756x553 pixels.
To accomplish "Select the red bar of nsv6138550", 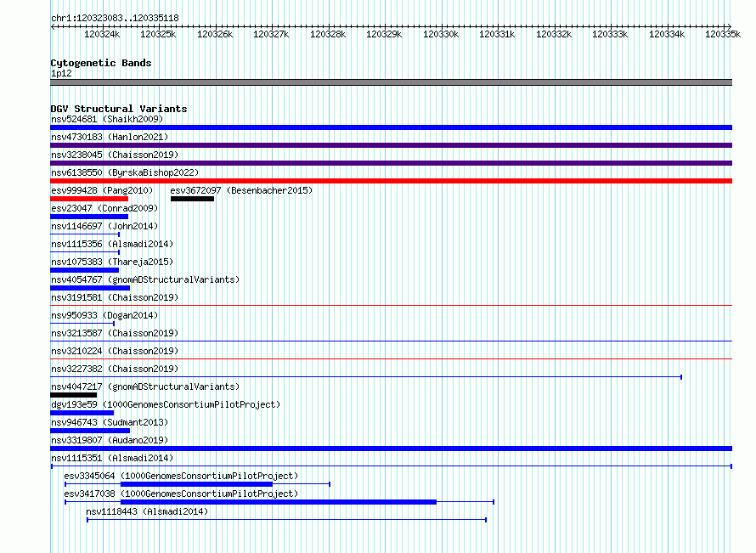I will [391, 181].
